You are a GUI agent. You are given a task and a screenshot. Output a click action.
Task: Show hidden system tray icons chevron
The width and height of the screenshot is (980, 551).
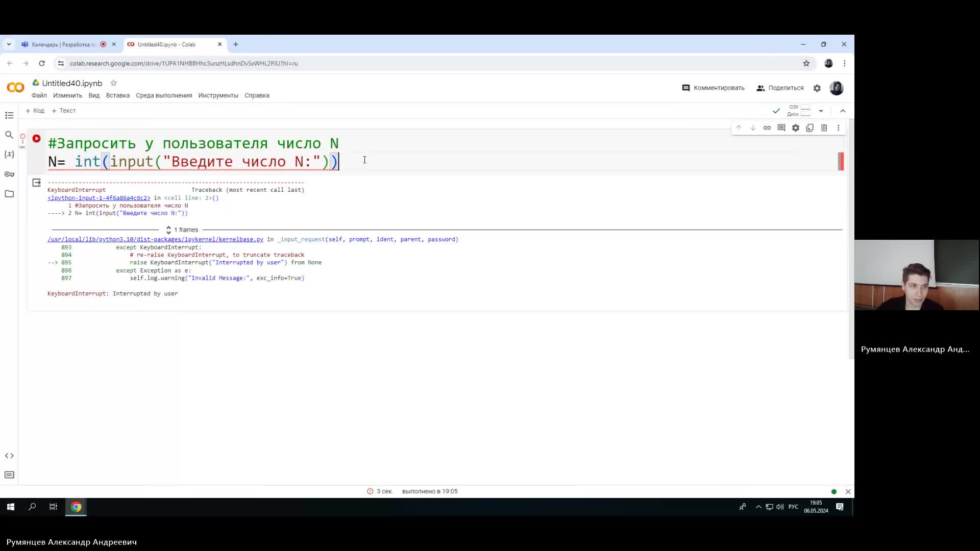click(758, 507)
